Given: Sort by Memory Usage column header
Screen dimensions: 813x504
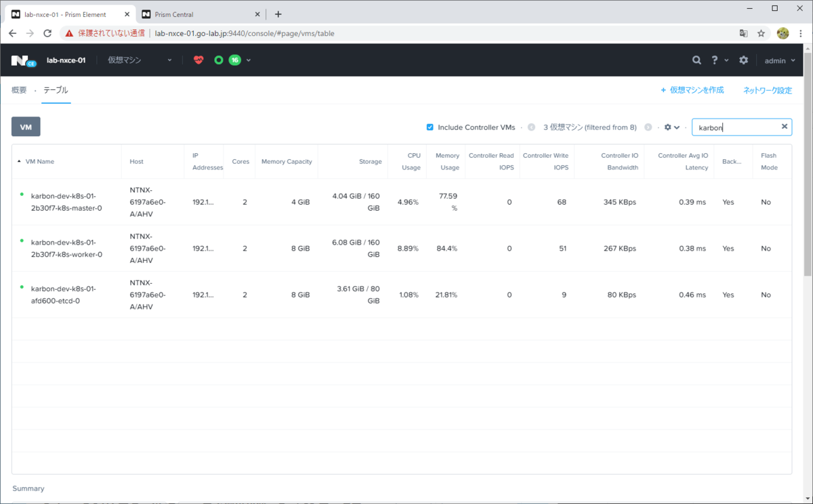Looking at the screenshot, I should pos(447,161).
